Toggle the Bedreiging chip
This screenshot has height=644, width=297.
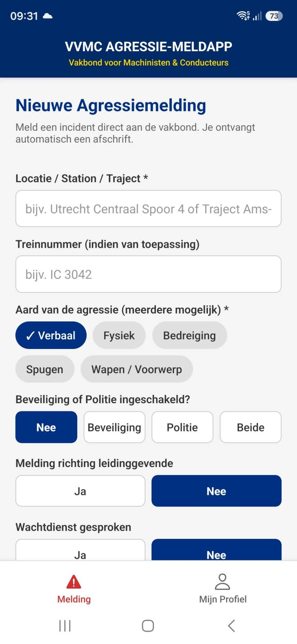coord(189,335)
